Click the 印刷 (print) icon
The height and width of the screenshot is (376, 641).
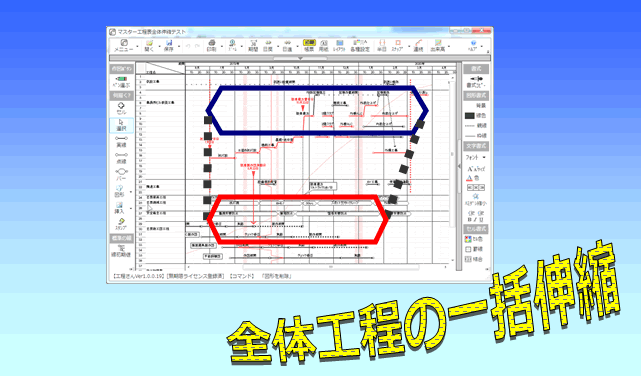click(211, 45)
